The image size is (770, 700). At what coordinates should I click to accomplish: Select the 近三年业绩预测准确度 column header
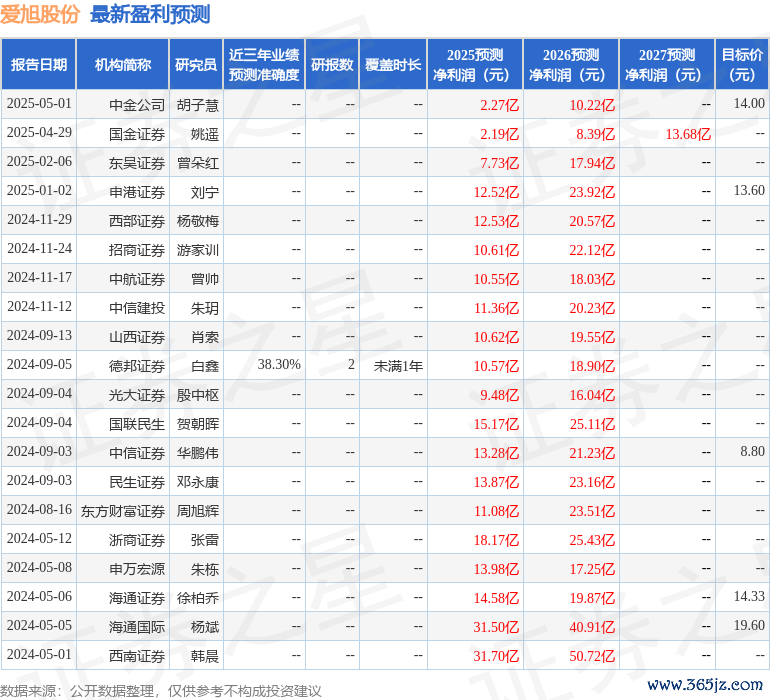(x=264, y=64)
